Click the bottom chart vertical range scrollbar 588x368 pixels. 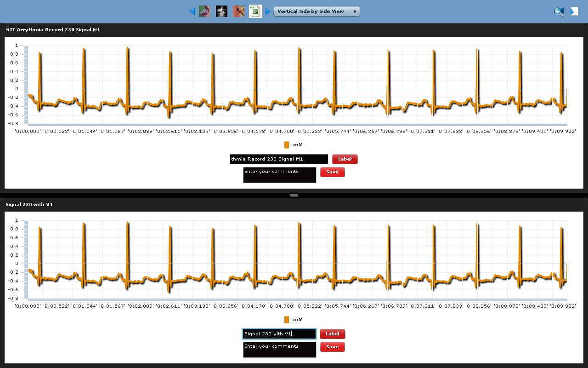point(26,259)
